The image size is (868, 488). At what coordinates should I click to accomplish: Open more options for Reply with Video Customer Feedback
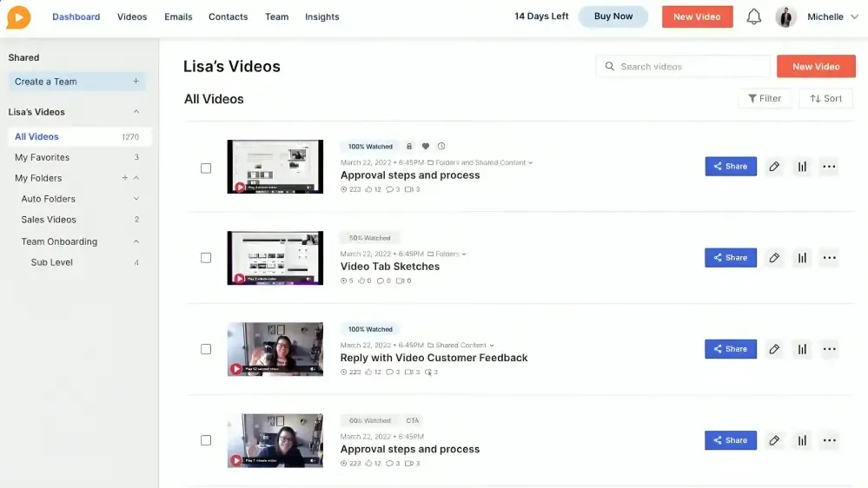pos(829,349)
